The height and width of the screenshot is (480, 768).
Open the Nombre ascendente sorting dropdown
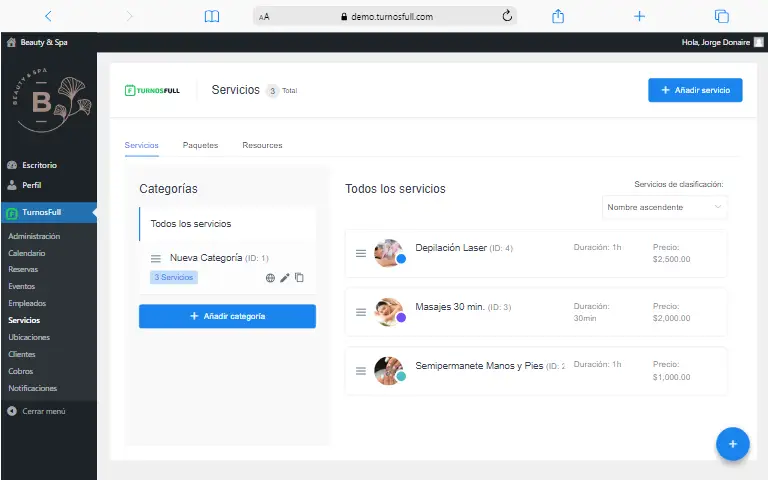point(664,207)
